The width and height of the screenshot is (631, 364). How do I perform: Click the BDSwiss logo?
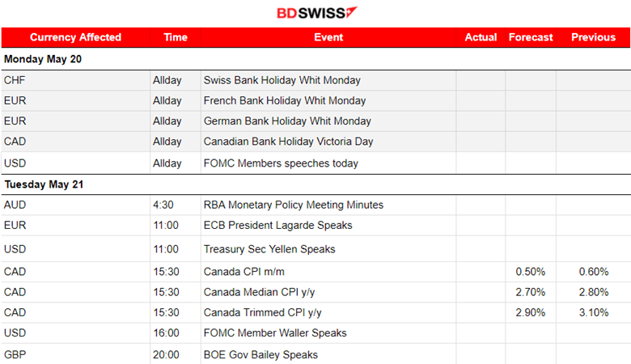click(316, 13)
